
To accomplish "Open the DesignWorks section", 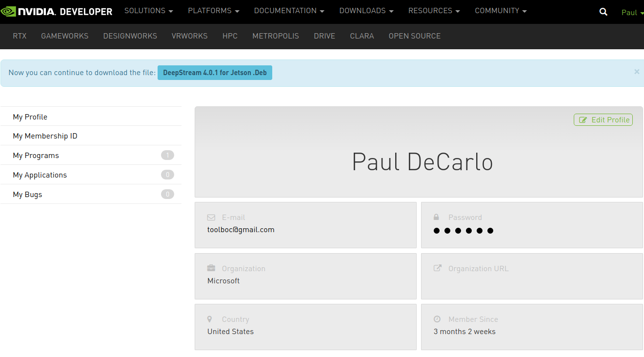I will (x=130, y=36).
